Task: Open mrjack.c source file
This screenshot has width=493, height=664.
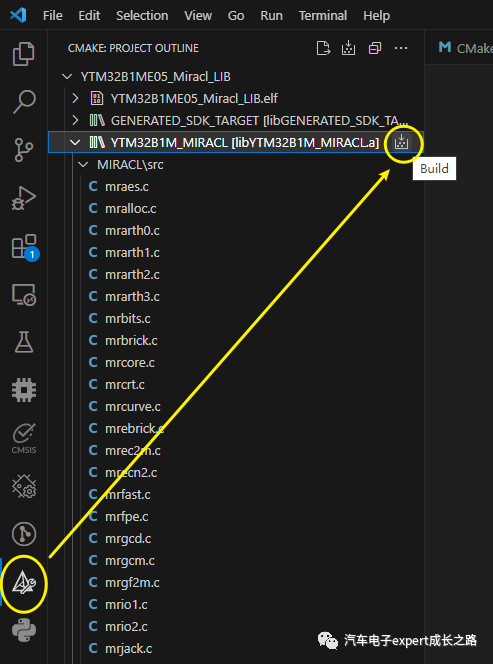Action: click(128, 649)
